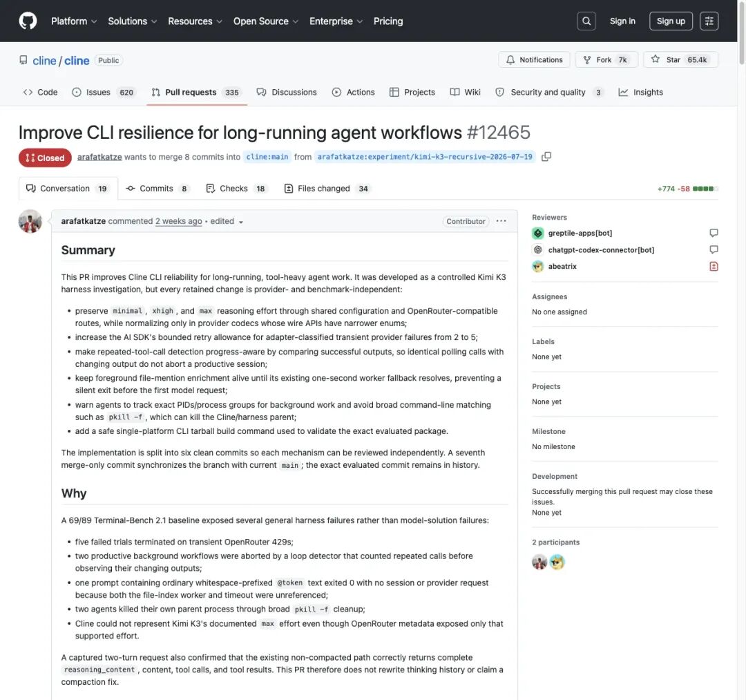746x700 pixels.
Task: View chatgpt-codex-connector[bot] review comment icon
Action: pos(714,249)
